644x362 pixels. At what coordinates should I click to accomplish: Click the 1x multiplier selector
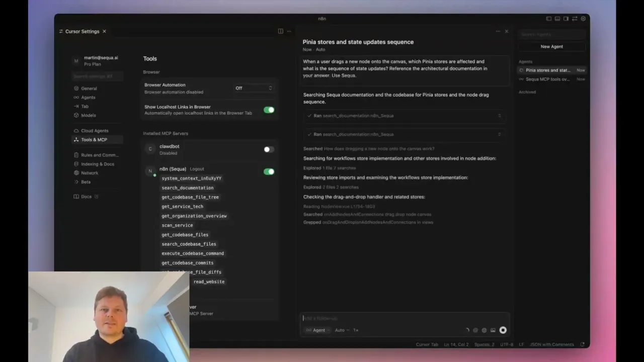click(356, 330)
